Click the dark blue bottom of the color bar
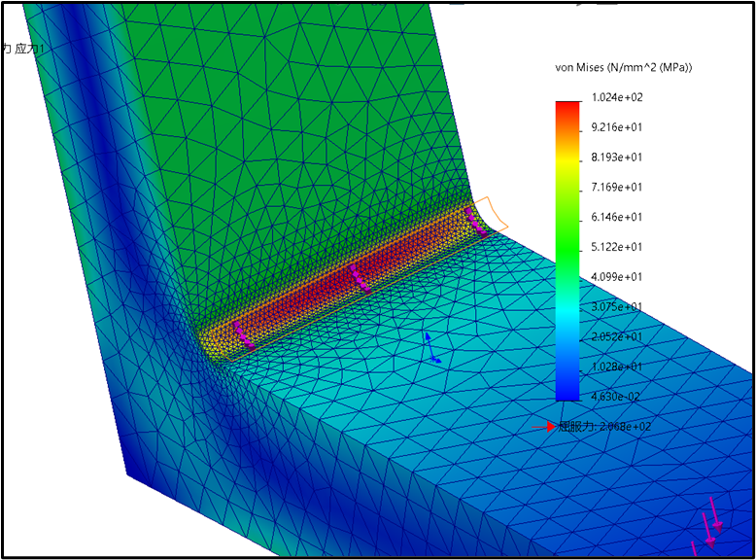This screenshot has height=560, width=756. pos(567,391)
